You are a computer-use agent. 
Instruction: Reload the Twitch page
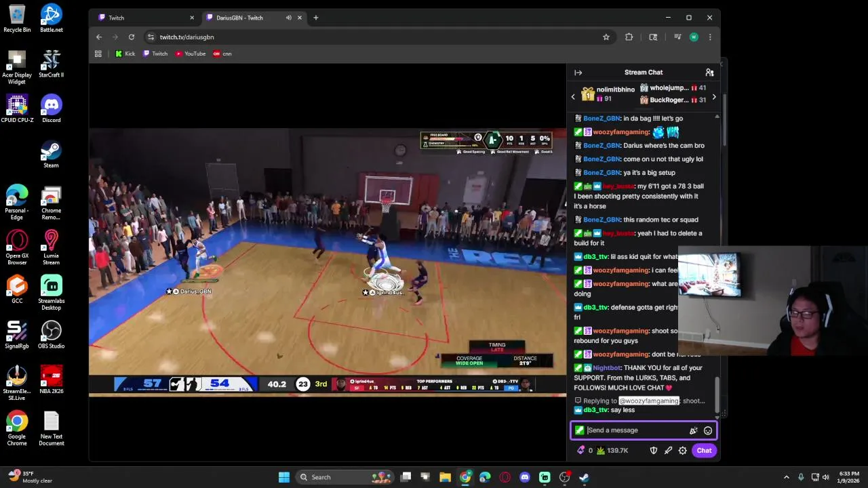pos(131,37)
